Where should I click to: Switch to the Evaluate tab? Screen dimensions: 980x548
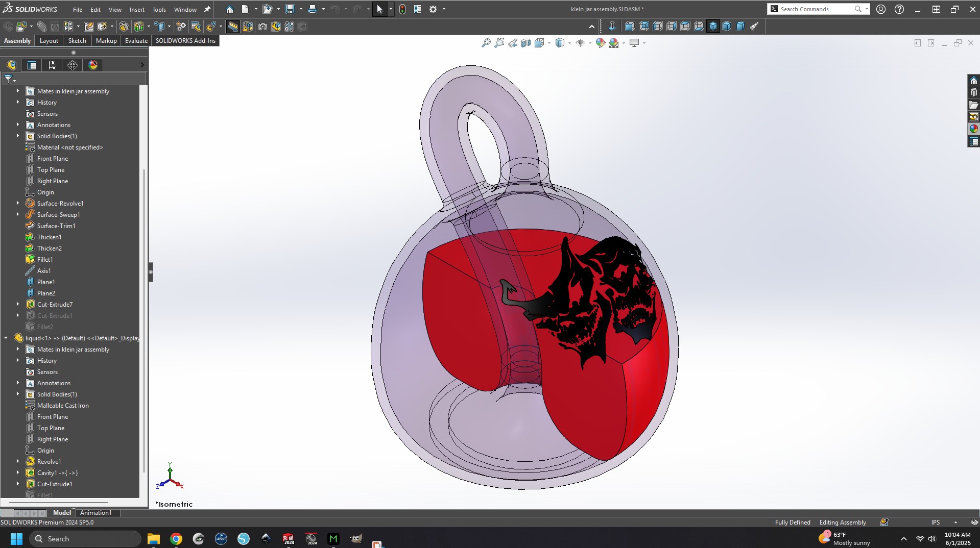[x=136, y=41]
